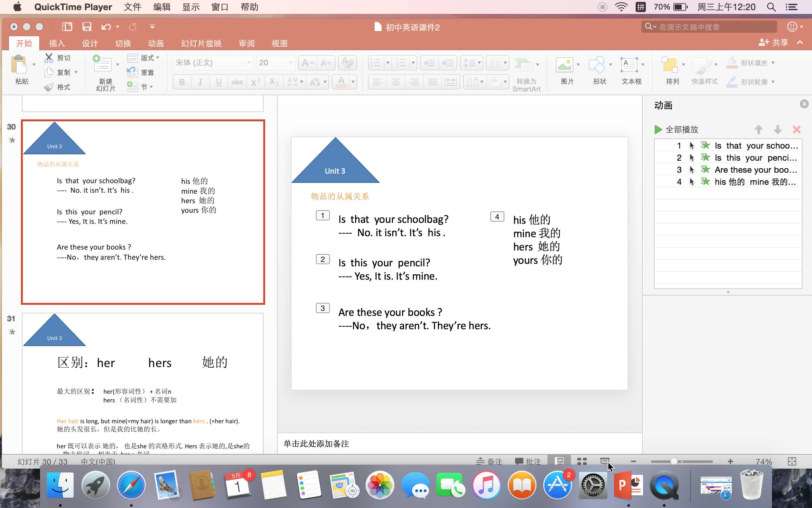812x508 pixels.
Task: Open the Animations tab
Action: [x=156, y=43]
